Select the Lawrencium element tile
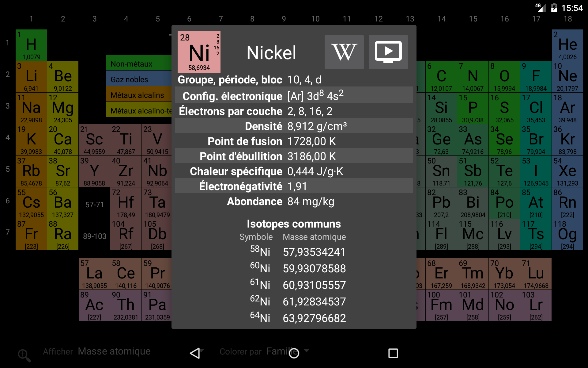 tap(536, 305)
